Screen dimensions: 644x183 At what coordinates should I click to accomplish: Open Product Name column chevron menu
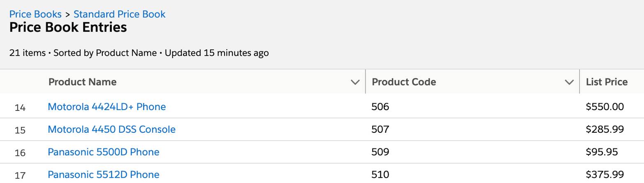[355, 82]
